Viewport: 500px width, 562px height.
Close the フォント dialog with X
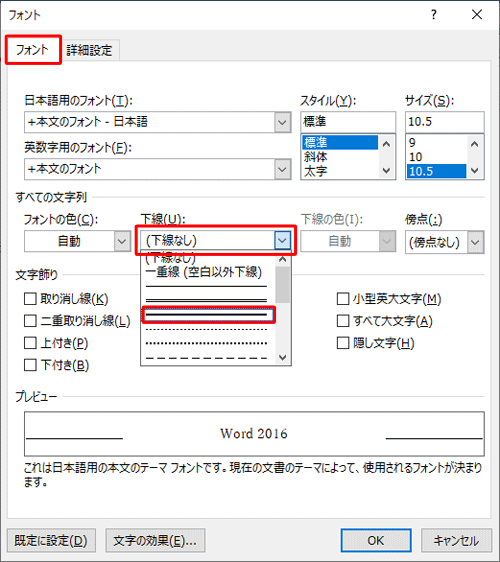(477, 15)
